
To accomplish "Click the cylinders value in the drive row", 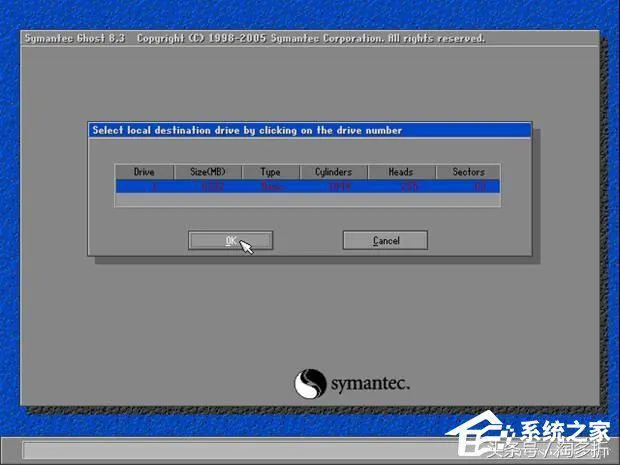I will click(338, 186).
